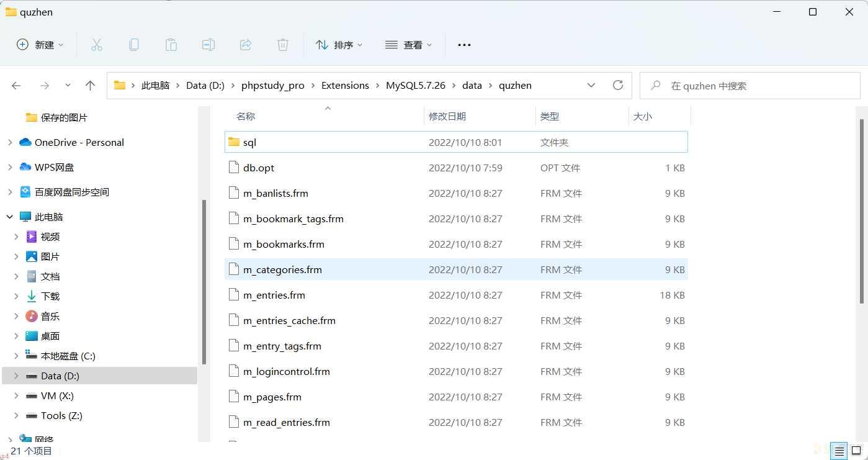
Task: Select the m_pages.frm file
Action: click(x=456, y=397)
